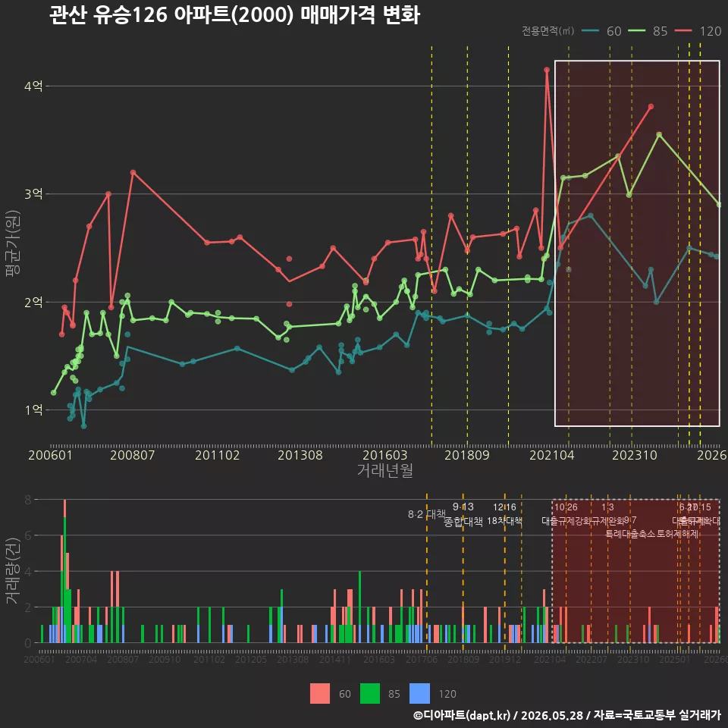
Task: Click 200807 on the price chart x-axis
Action: (132, 455)
